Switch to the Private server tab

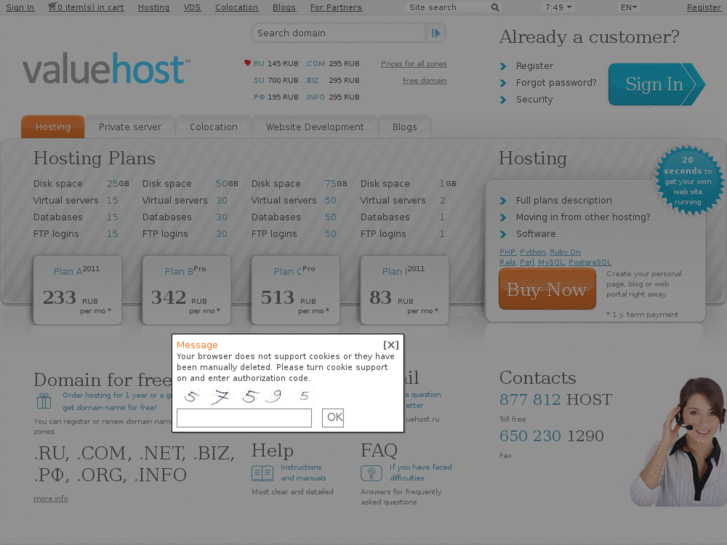click(x=130, y=127)
